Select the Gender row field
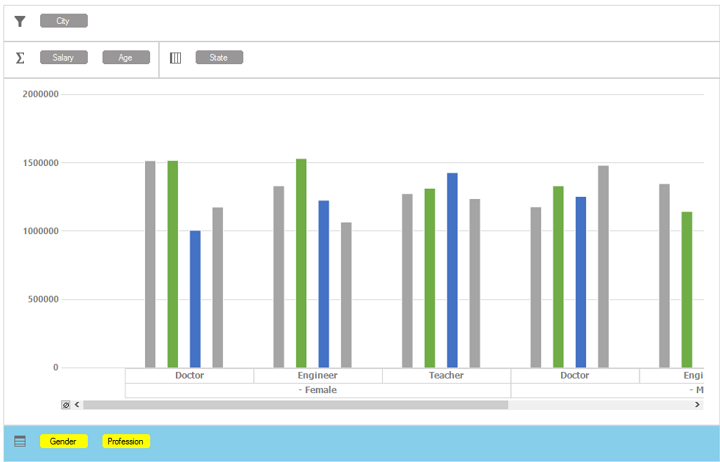The image size is (720, 462). coord(64,441)
